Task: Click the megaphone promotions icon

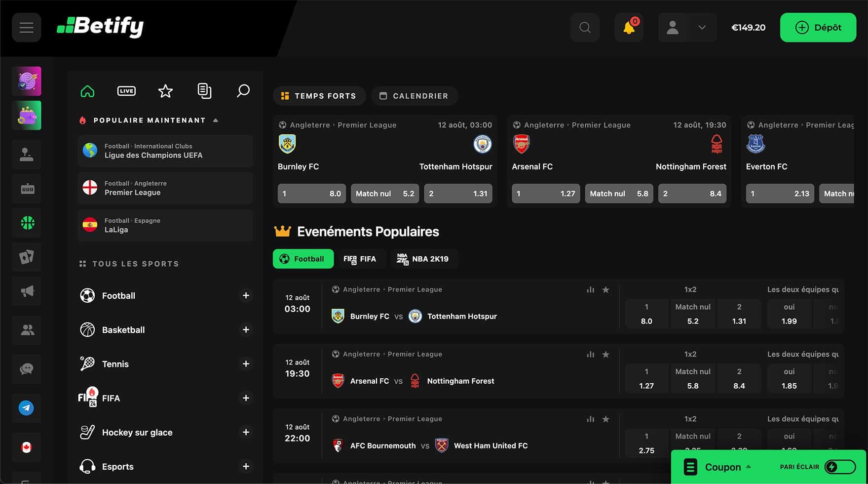Action: click(x=26, y=291)
